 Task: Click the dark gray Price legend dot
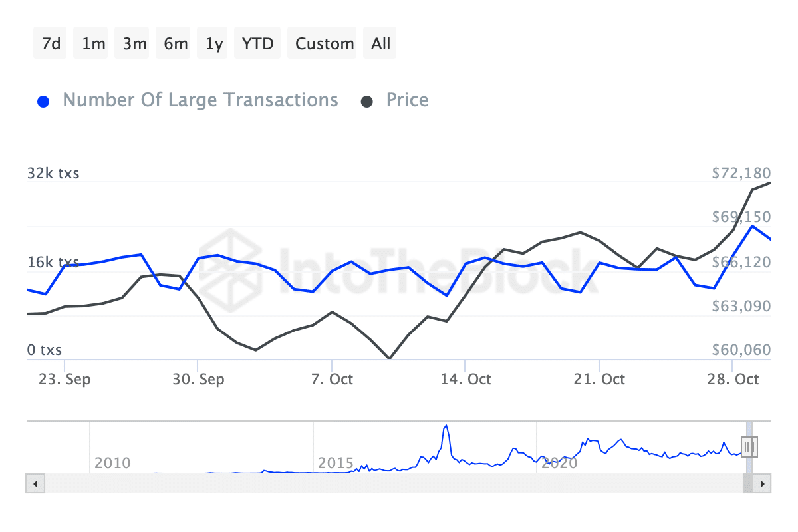coord(367,102)
